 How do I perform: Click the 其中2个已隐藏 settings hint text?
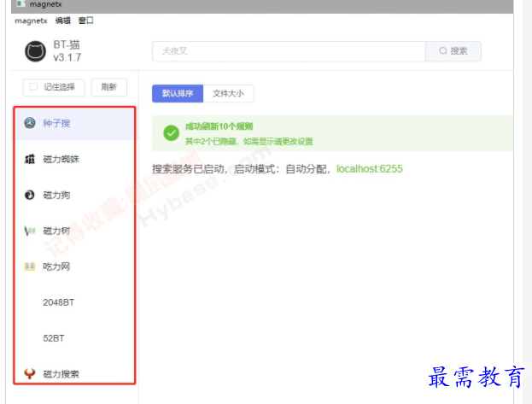tap(248, 141)
